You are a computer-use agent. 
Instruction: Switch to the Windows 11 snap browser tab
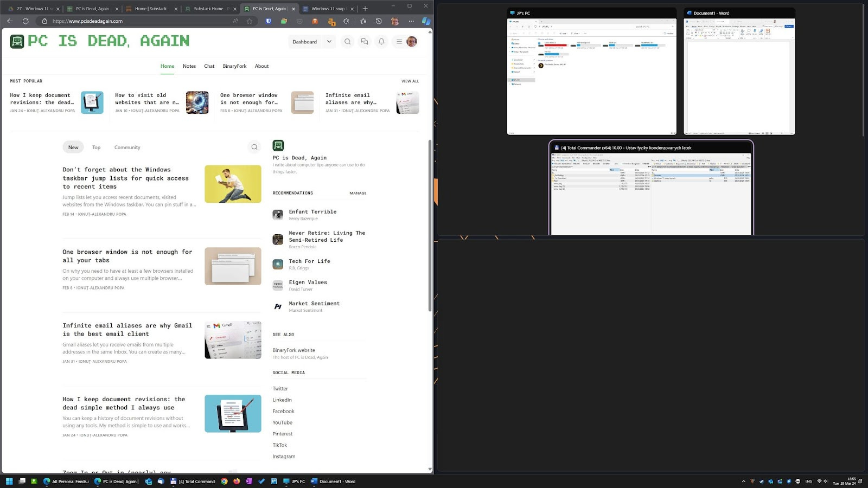point(328,9)
